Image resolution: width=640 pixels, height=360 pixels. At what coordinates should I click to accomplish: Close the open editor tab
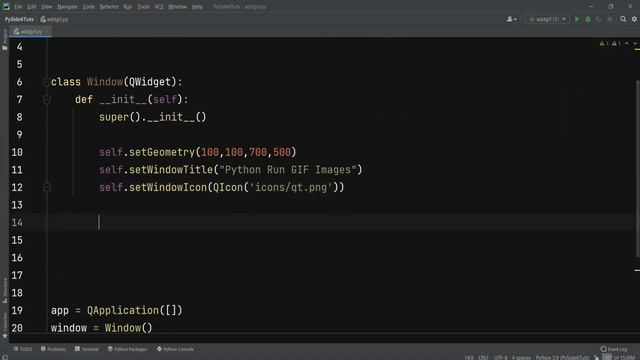(x=47, y=31)
